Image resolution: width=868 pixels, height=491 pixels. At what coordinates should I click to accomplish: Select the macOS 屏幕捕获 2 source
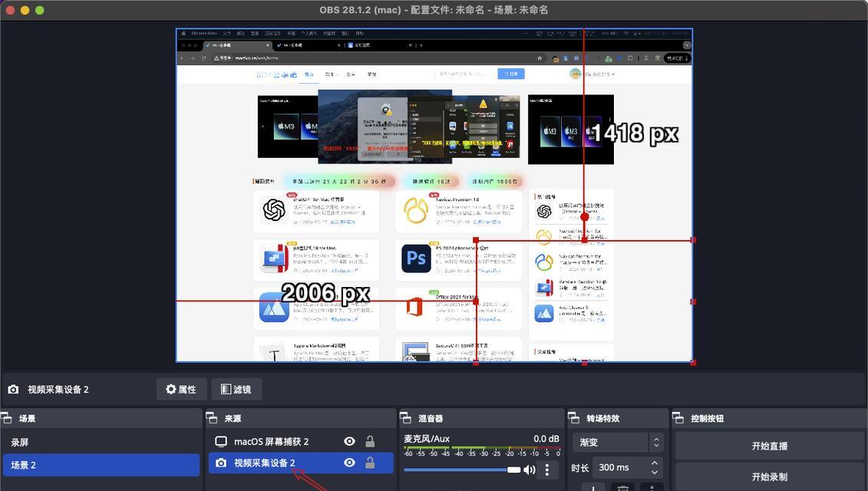[301, 441]
